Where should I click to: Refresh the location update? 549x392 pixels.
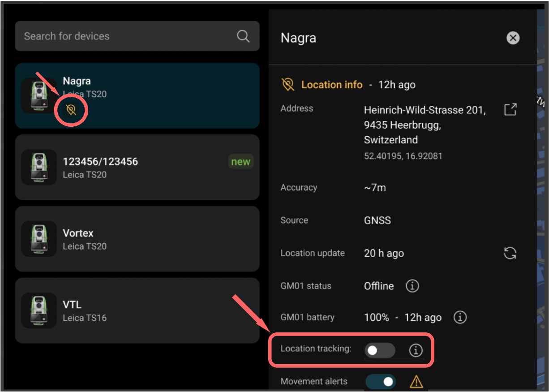(x=510, y=253)
